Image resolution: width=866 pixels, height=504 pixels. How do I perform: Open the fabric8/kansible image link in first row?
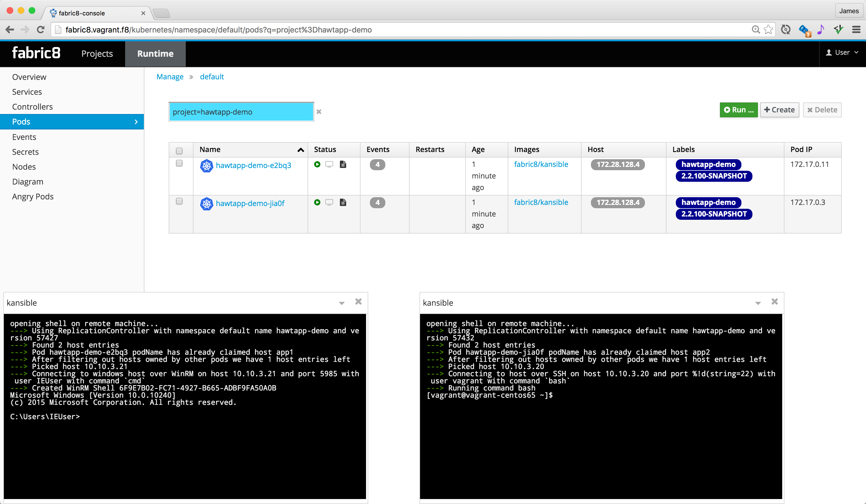(541, 164)
